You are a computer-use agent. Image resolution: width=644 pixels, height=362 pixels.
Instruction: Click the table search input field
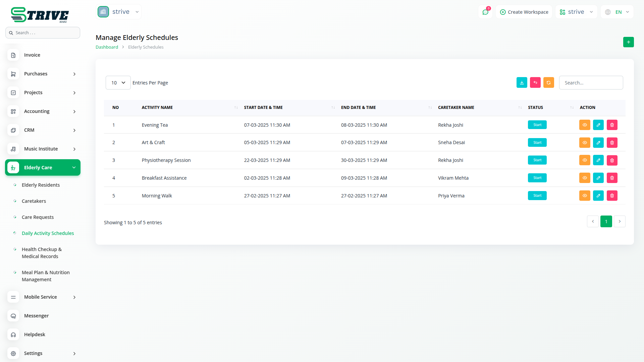click(591, 83)
